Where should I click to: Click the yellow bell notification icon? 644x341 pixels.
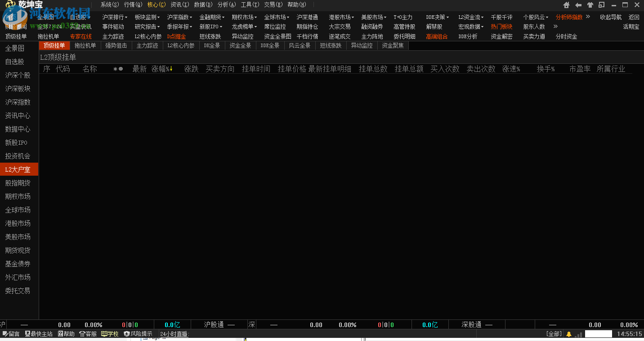pyautogui.click(x=568, y=334)
